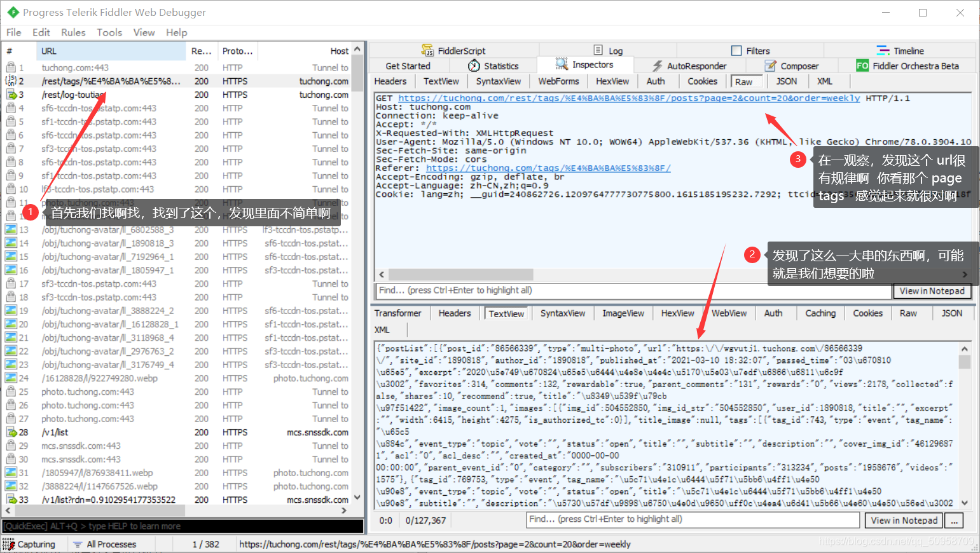This screenshot has width=980, height=553.
Task: Click the FiddlerScript JS icon
Action: 427,50
